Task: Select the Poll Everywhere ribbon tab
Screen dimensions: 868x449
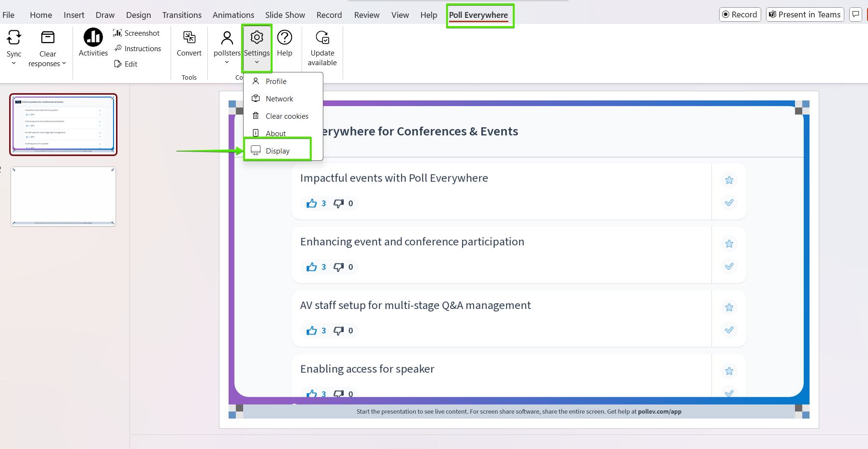Action: (x=478, y=15)
